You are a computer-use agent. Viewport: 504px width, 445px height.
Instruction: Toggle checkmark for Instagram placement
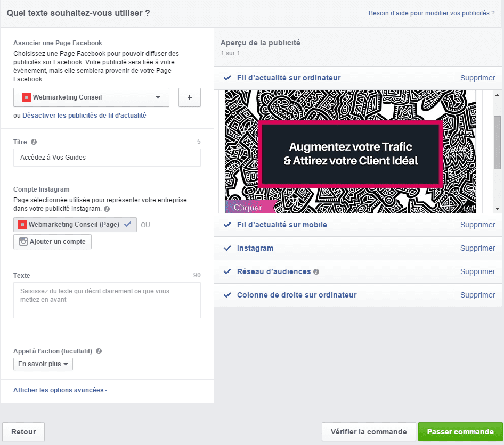click(x=227, y=248)
